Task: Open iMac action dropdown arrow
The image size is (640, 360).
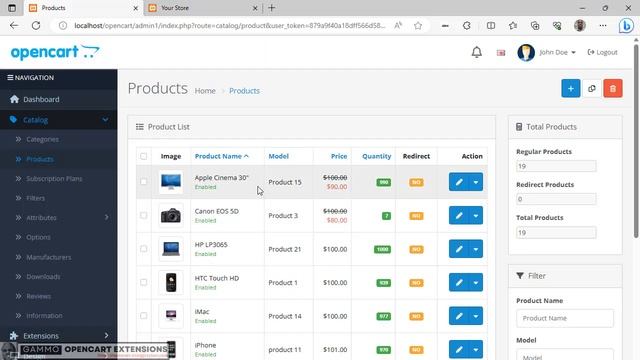Action: click(476, 316)
